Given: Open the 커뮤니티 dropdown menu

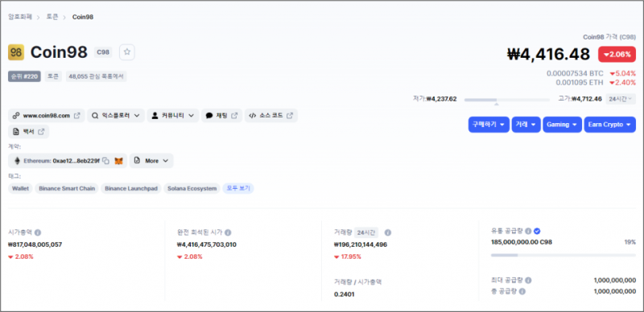Looking at the screenshot, I should point(173,116).
